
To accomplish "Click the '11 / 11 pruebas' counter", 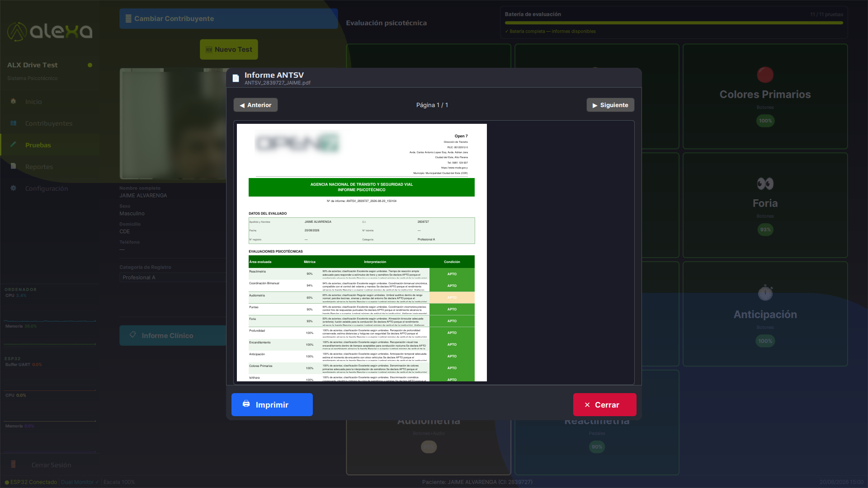I will (x=826, y=14).
